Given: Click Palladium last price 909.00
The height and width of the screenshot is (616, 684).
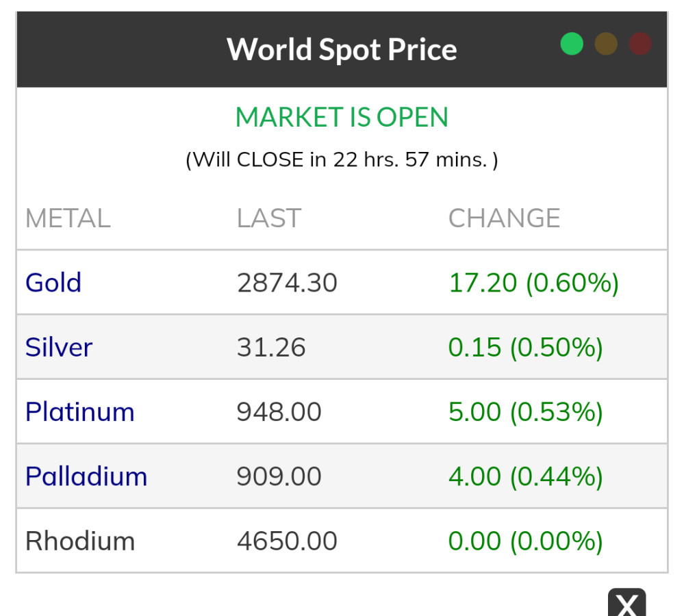Looking at the screenshot, I should (279, 476).
